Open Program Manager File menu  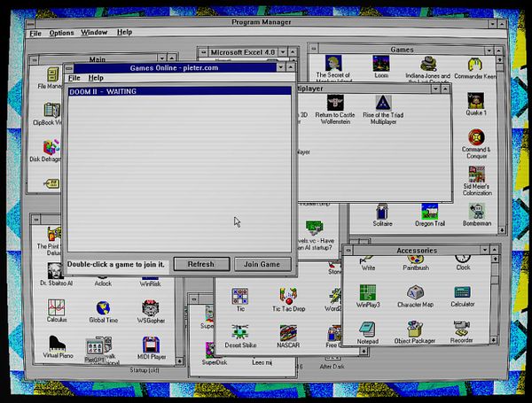click(35, 34)
